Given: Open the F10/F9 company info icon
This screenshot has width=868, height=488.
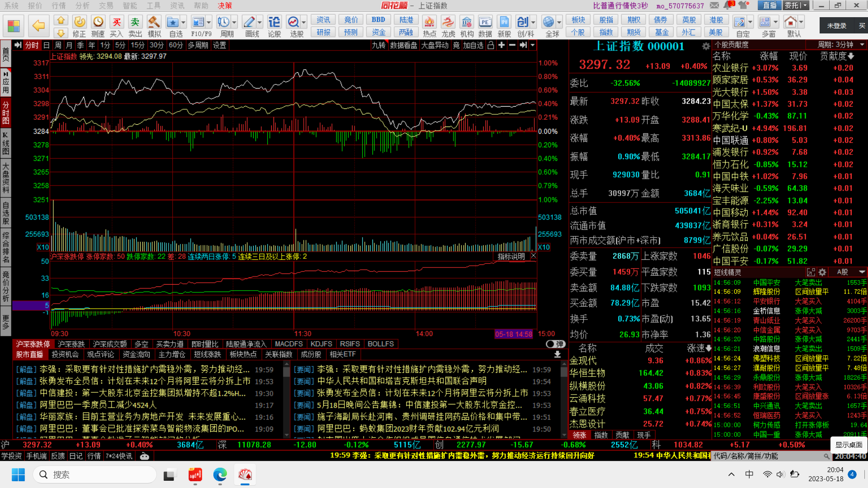Looking at the screenshot, I should pyautogui.click(x=198, y=26).
